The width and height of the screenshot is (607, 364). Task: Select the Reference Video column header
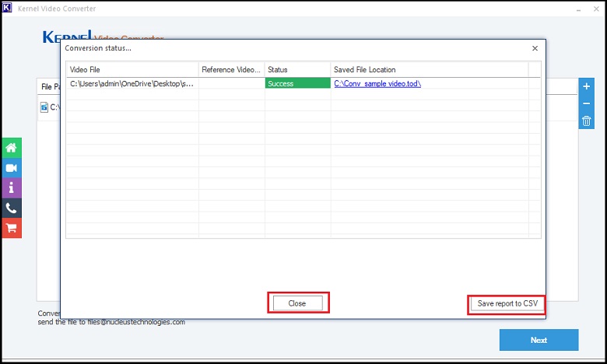point(232,70)
